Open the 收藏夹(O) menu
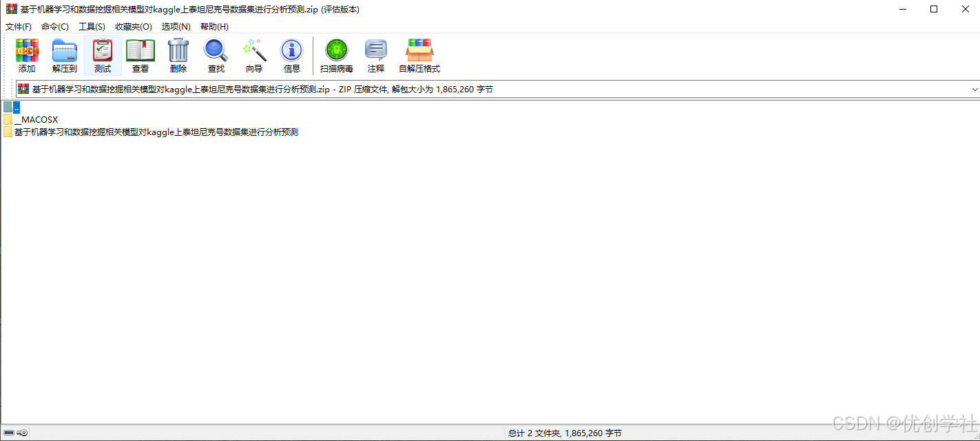The height and width of the screenshot is (441, 980). 134,26
